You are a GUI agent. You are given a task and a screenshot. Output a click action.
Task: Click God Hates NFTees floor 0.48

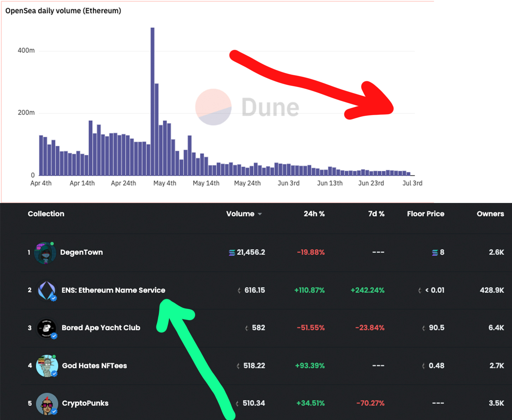click(436, 366)
